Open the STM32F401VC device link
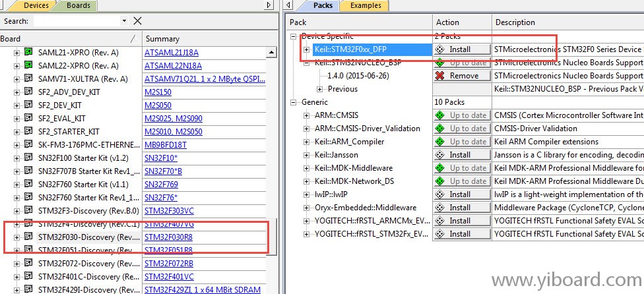 [169, 277]
